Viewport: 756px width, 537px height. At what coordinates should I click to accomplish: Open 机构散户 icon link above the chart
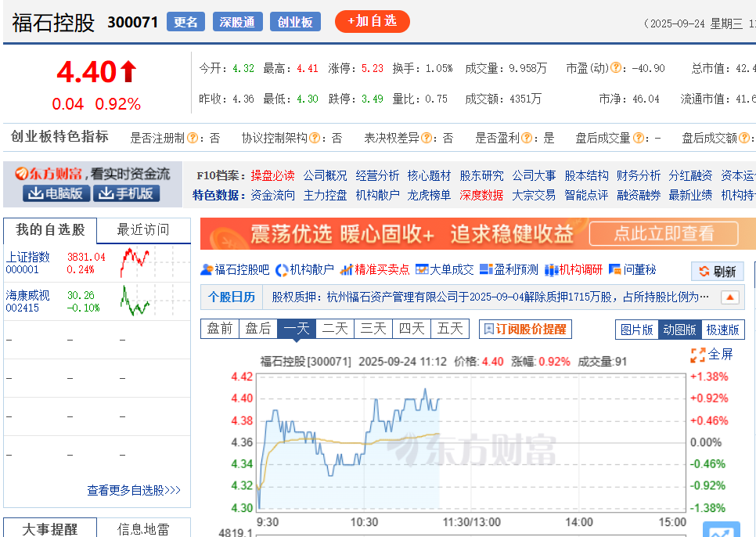coord(304,270)
